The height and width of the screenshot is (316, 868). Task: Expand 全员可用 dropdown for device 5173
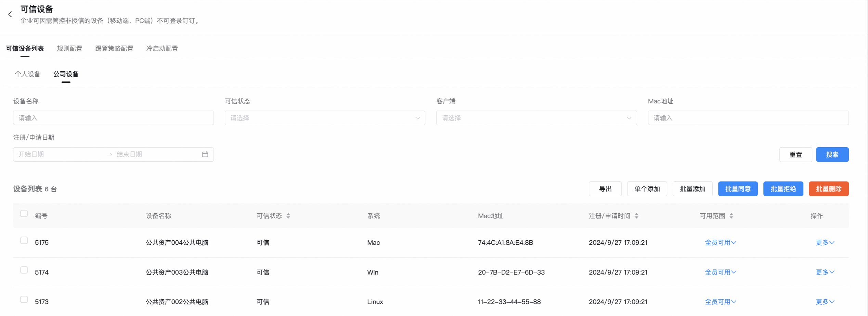[721, 302]
